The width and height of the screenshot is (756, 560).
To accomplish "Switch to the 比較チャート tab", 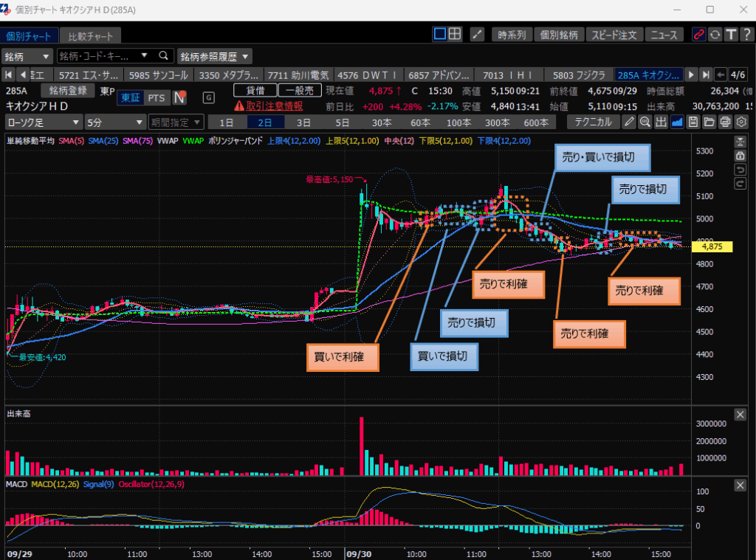I will pyautogui.click(x=90, y=36).
